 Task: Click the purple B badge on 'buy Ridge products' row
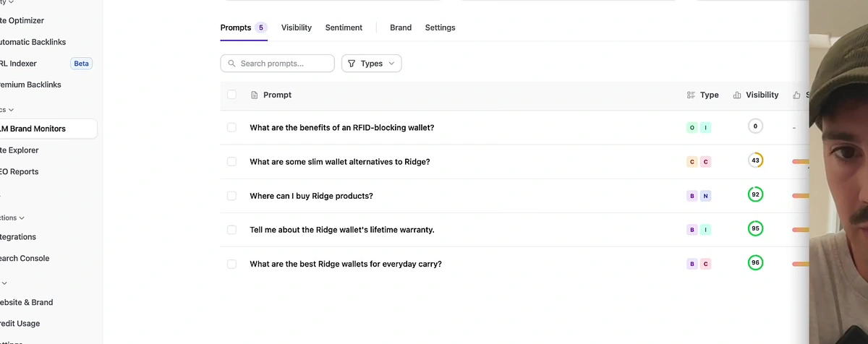click(x=692, y=196)
